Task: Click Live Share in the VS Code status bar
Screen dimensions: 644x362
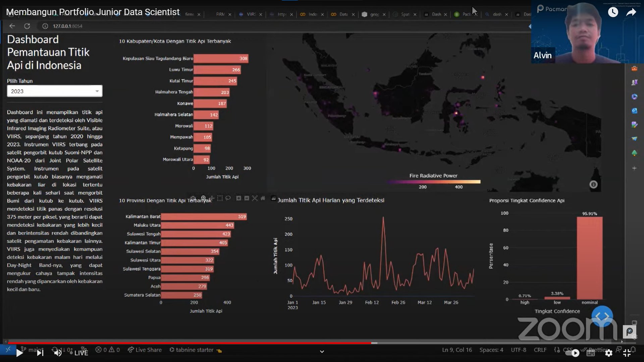Action: [145, 350]
